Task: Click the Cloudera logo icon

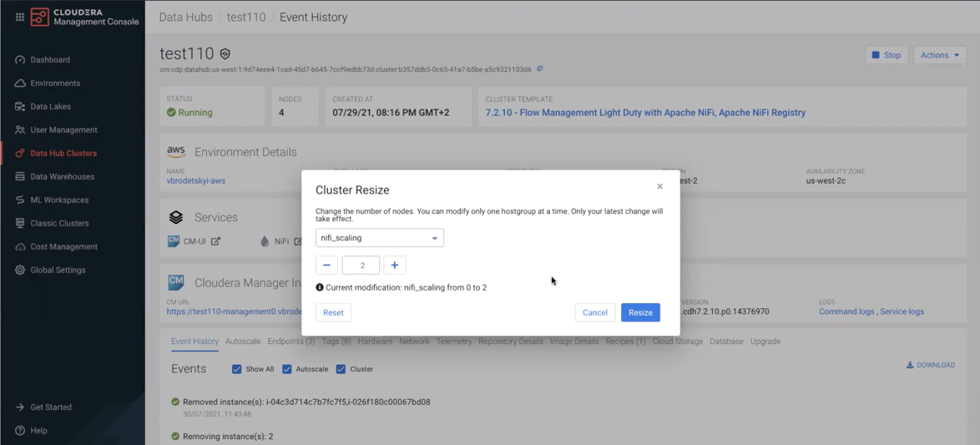Action: (39, 17)
